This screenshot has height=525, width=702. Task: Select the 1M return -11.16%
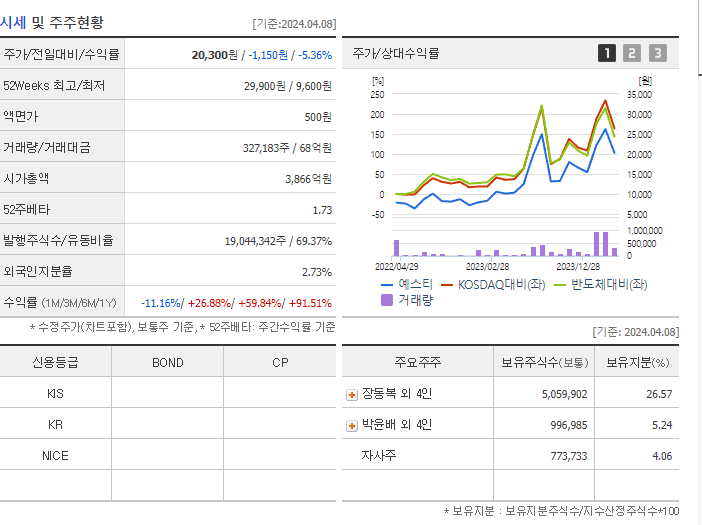161,303
